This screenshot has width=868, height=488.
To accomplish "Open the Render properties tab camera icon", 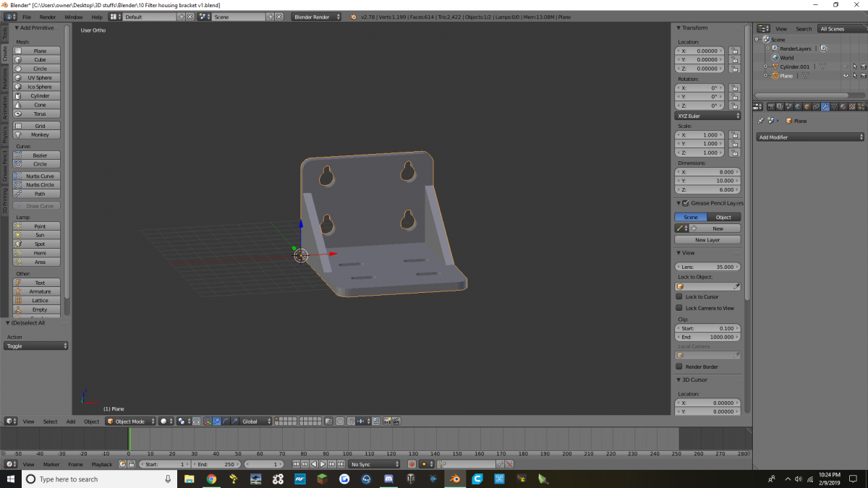I will click(770, 107).
